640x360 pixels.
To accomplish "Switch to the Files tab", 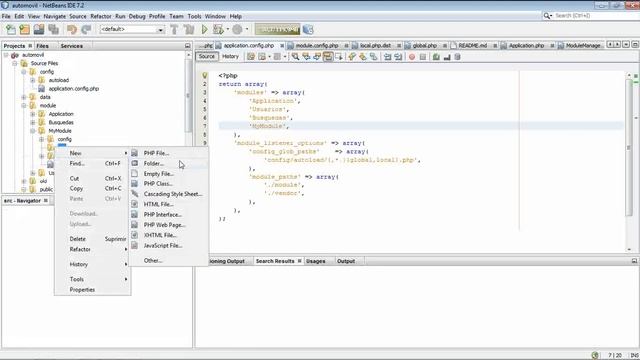I will [x=42, y=46].
